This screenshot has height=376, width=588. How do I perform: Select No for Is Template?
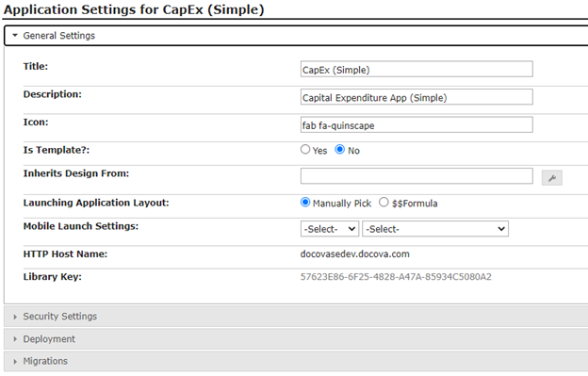(340, 150)
